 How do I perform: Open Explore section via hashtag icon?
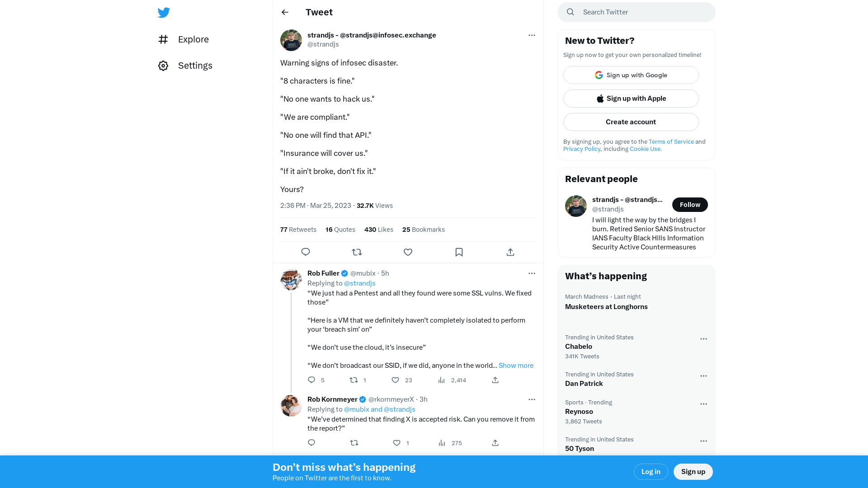pos(164,39)
